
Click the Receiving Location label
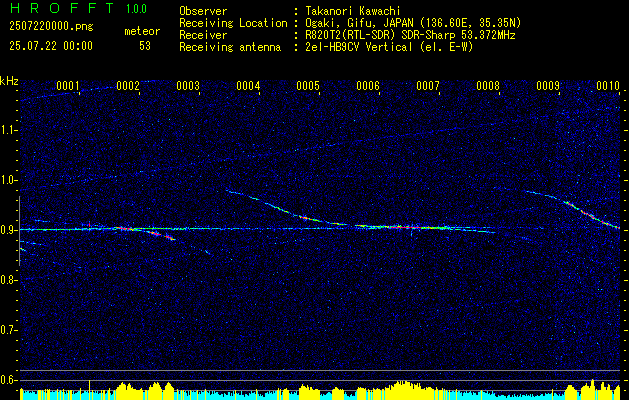[x=233, y=23]
